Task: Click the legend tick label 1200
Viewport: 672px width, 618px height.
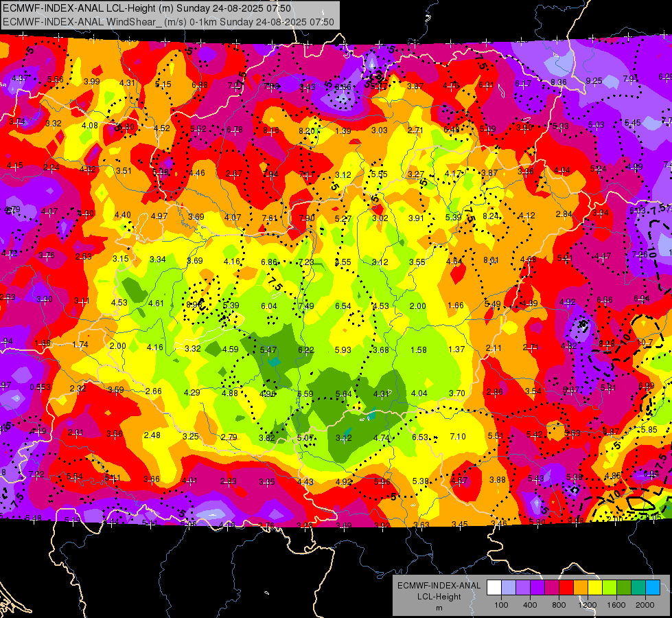Action: pyautogui.click(x=588, y=605)
